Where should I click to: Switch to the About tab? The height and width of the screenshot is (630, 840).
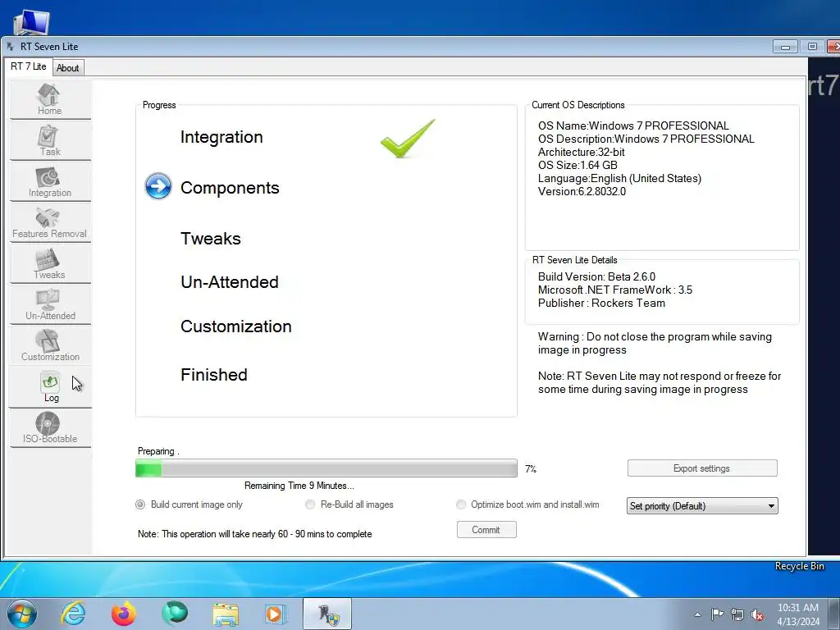pos(67,68)
